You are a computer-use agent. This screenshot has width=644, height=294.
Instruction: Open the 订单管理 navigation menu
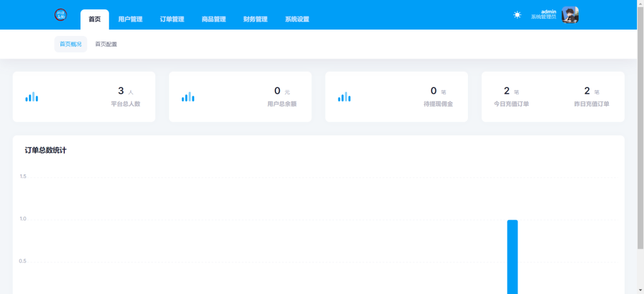[x=172, y=20]
